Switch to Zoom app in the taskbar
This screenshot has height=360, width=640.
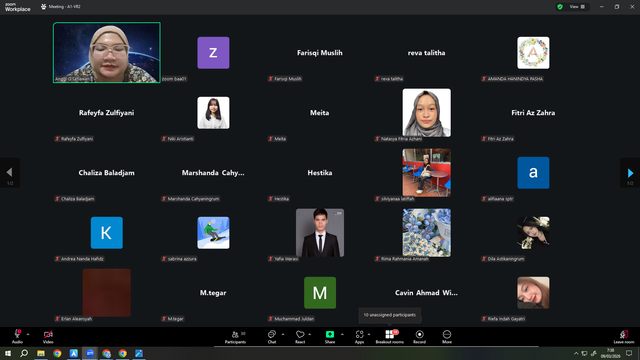[90, 353]
